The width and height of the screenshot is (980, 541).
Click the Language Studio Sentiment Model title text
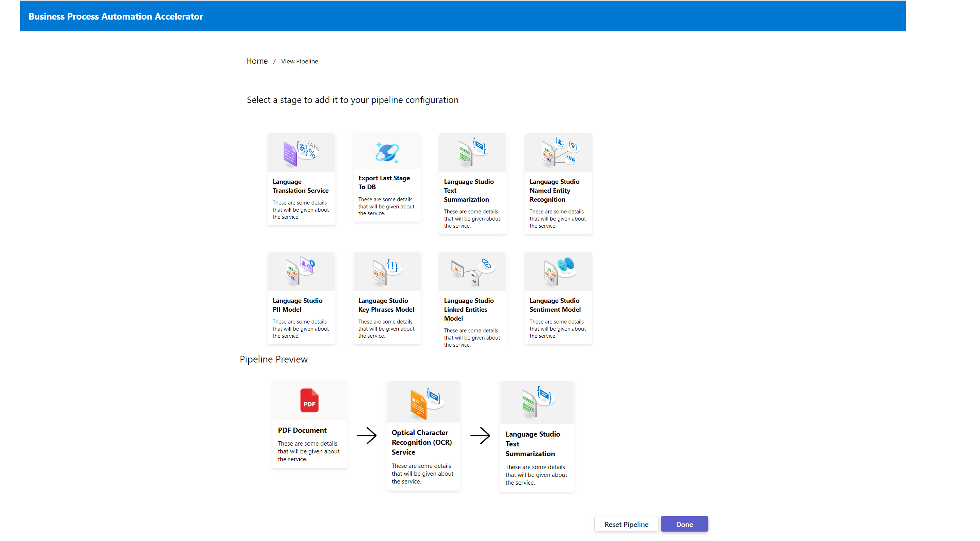click(x=555, y=305)
